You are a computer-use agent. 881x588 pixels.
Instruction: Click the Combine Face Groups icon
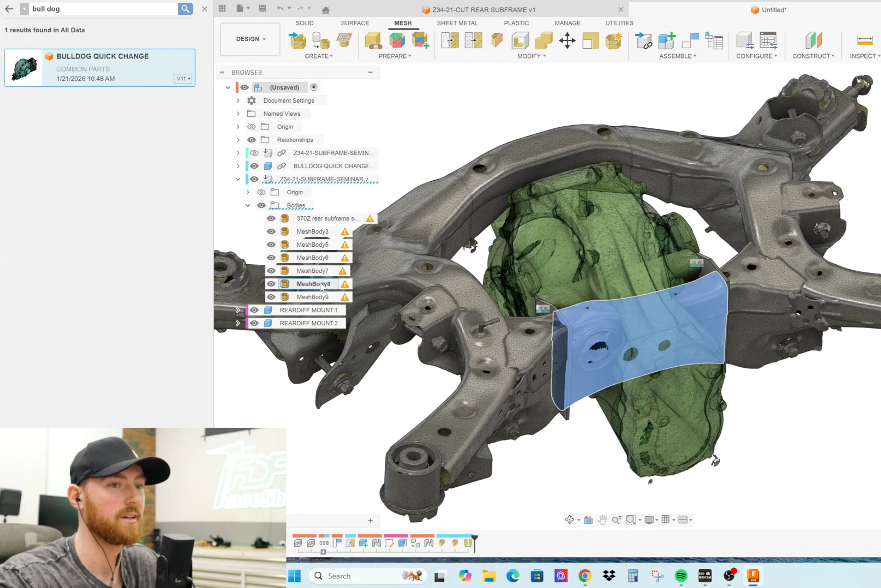(x=420, y=41)
